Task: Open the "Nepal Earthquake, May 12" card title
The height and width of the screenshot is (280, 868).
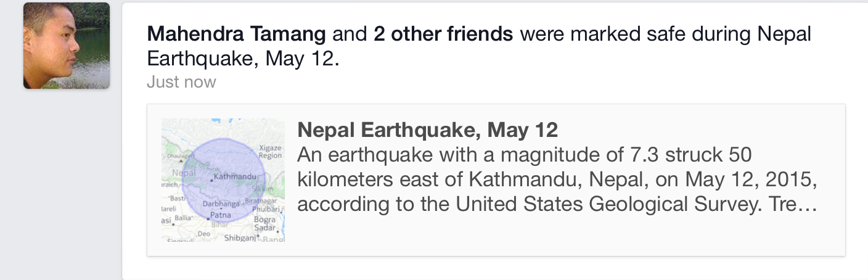Action: click(427, 130)
